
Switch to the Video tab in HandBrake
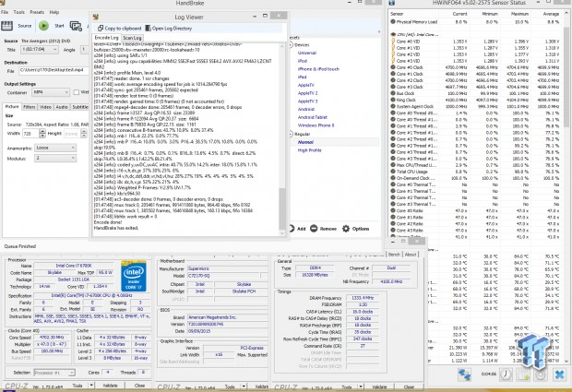[45, 107]
